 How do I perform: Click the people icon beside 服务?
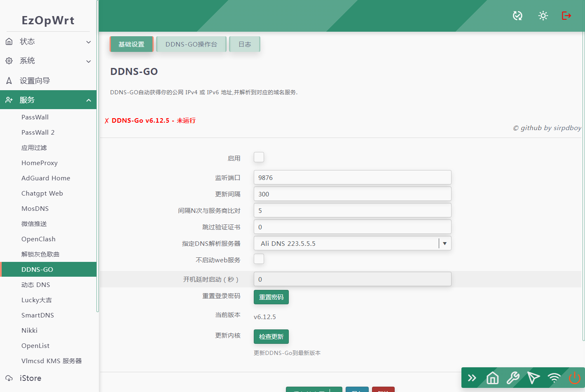9,100
